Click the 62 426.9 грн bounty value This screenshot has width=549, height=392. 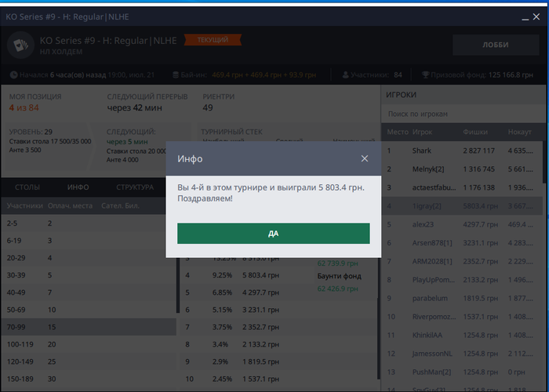tap(337, 289)
